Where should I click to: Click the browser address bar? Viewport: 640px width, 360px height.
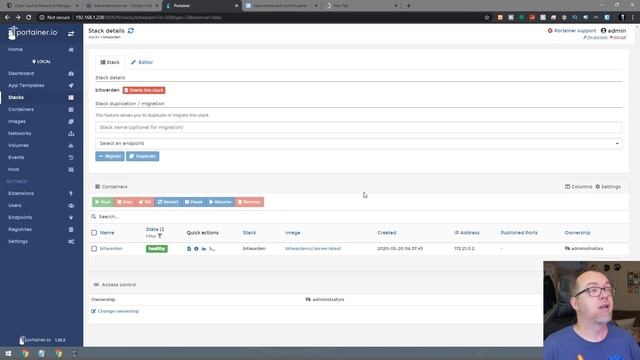(261, 18)
